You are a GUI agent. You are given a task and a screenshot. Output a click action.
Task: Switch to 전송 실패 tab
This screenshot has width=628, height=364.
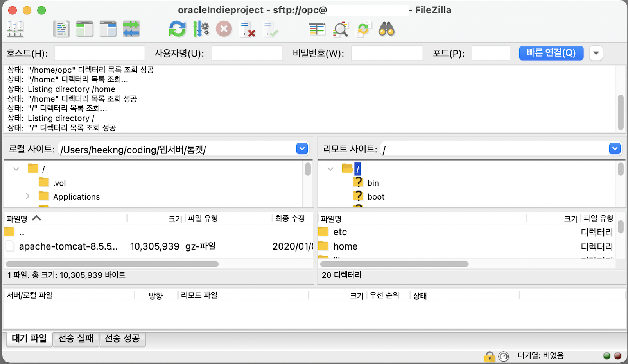[x=75, y=338]
